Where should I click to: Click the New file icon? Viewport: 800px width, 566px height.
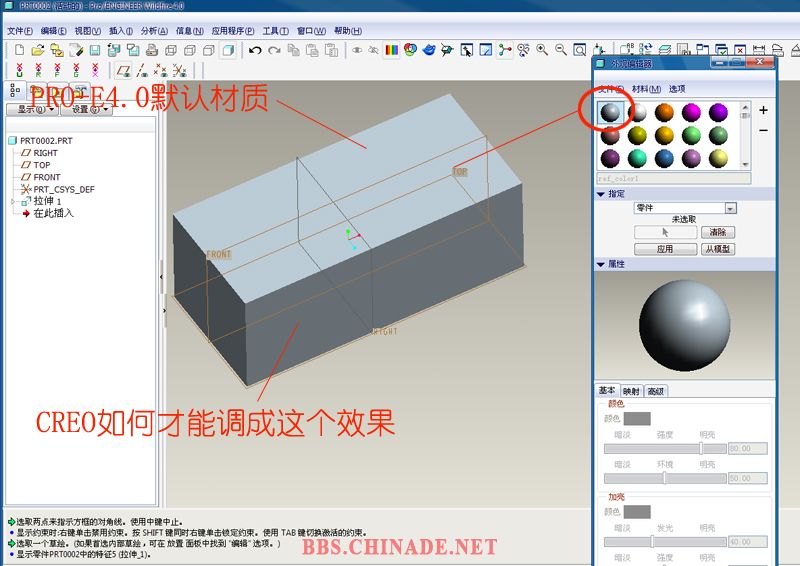point(19,50)
